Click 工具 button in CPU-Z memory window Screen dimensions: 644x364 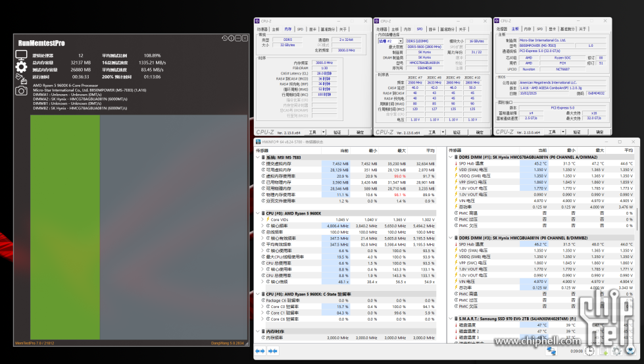coord(312,132)
